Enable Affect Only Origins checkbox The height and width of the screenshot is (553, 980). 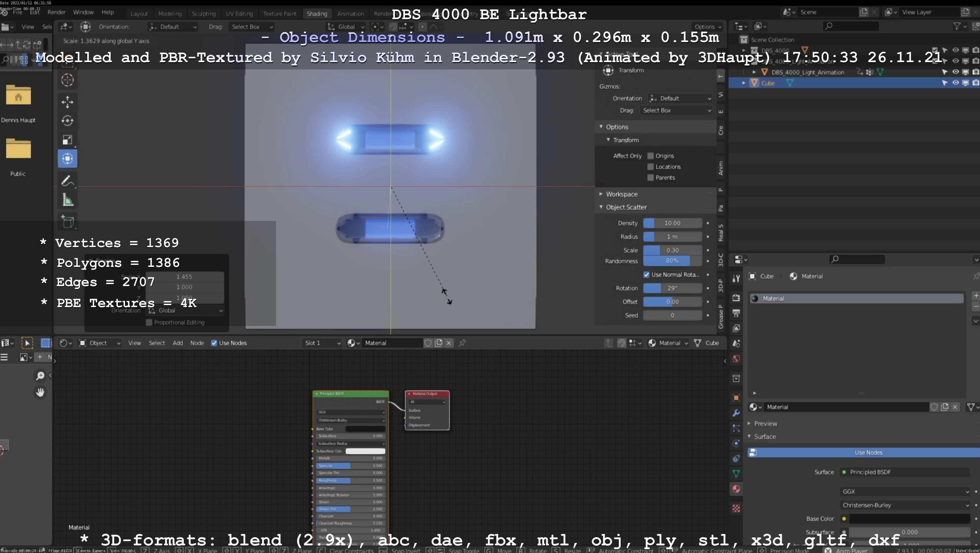650,156
